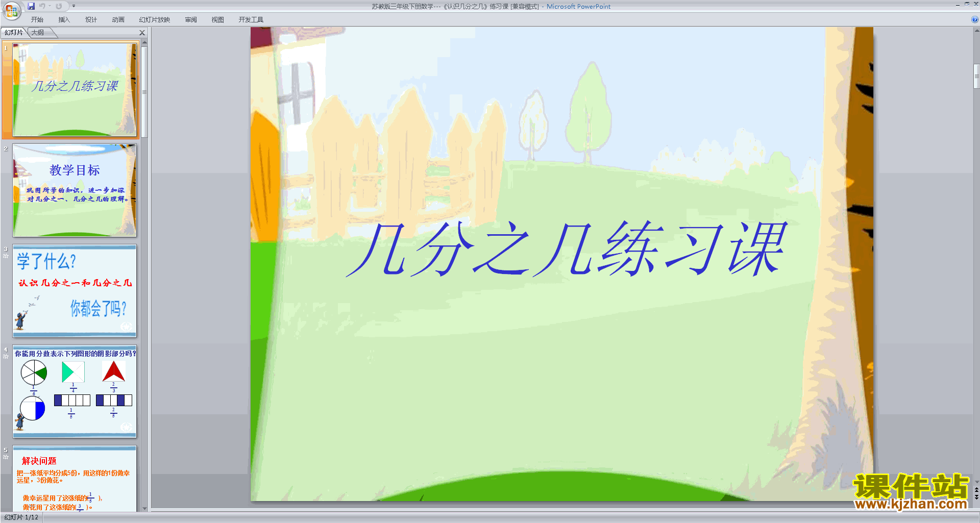
Task: Switch to the 大纲 outline tab
Action: click(38, 33)
